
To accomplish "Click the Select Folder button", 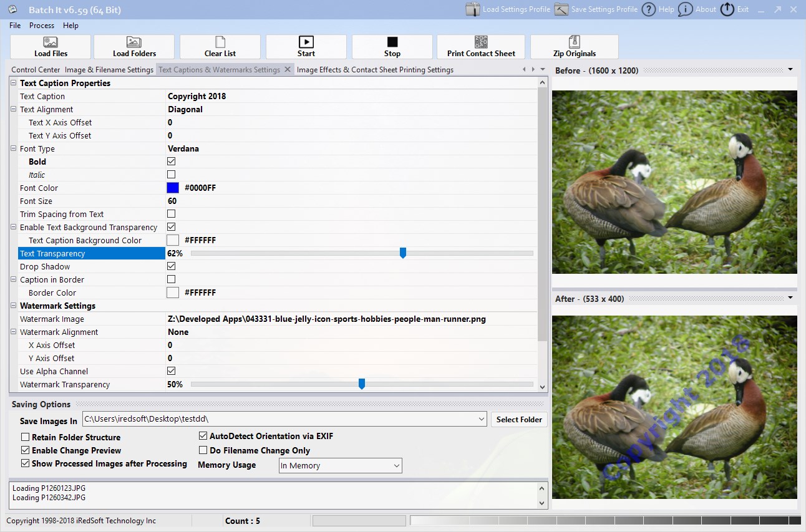I will pyautogui.click(x=519, y=419).
